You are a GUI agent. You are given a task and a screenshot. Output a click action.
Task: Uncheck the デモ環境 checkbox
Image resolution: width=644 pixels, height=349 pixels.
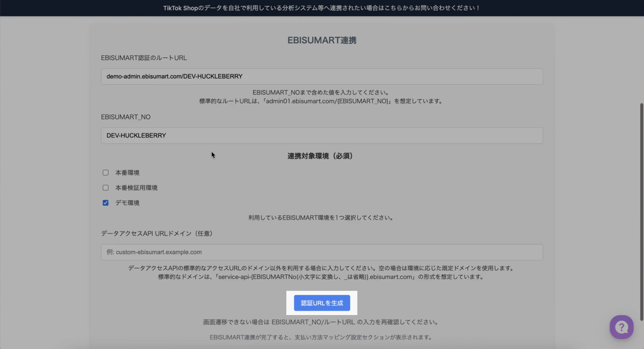pos(106,203)
